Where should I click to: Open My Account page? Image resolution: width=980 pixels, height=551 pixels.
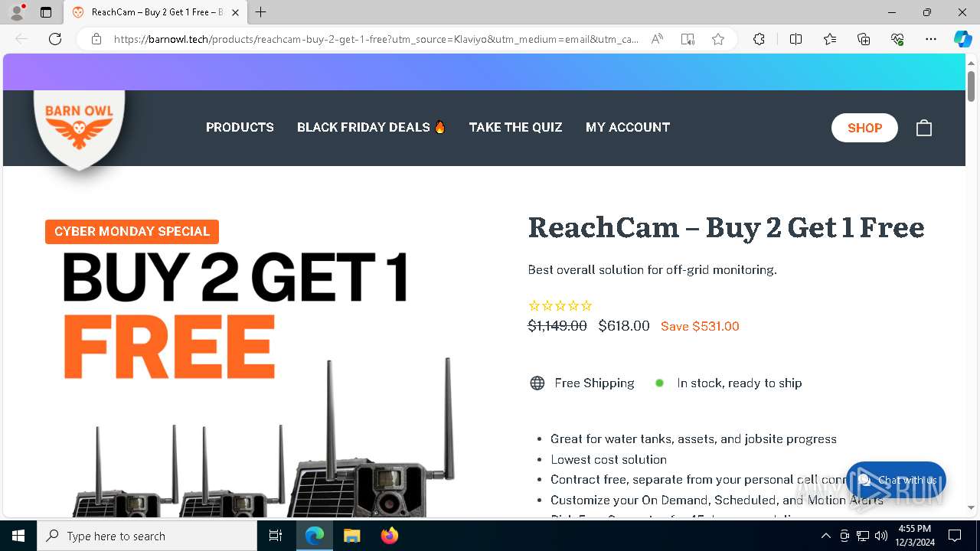click(628, 127)
